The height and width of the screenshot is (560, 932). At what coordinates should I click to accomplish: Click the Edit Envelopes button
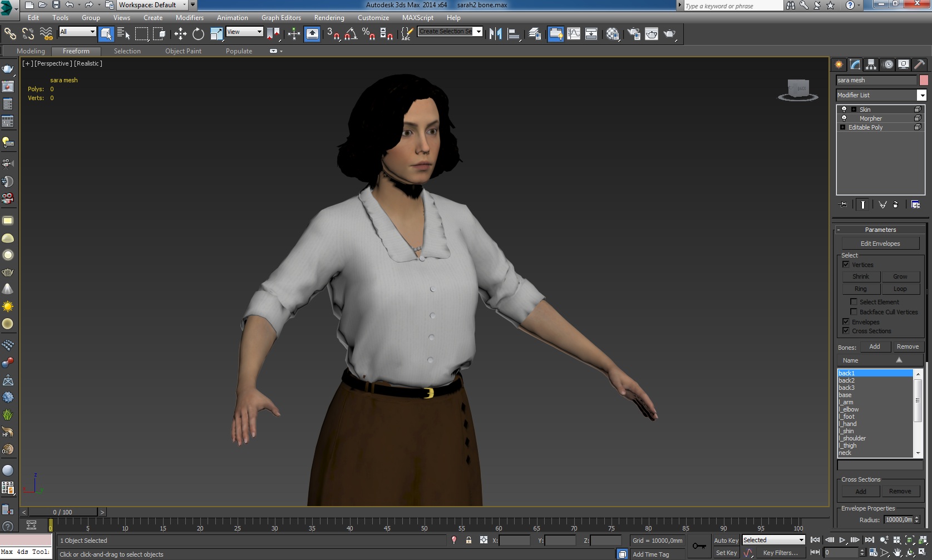pos(880,244)
